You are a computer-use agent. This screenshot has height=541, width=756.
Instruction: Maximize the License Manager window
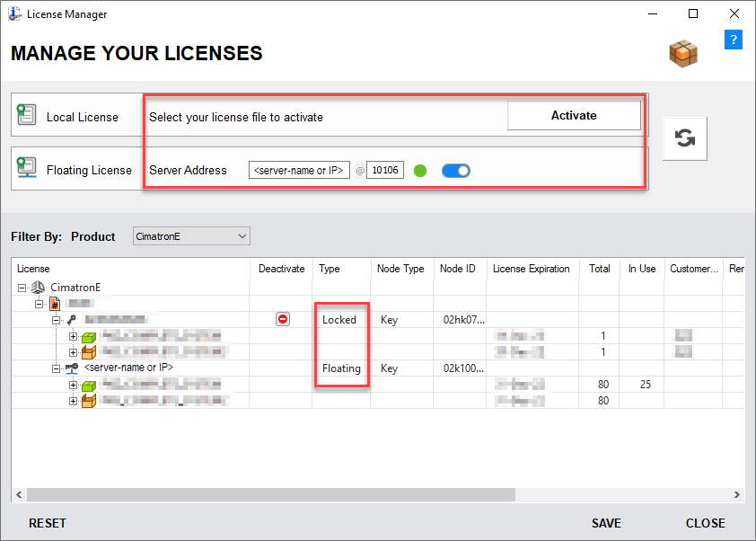pyautogui.click(x=693, y=13)
